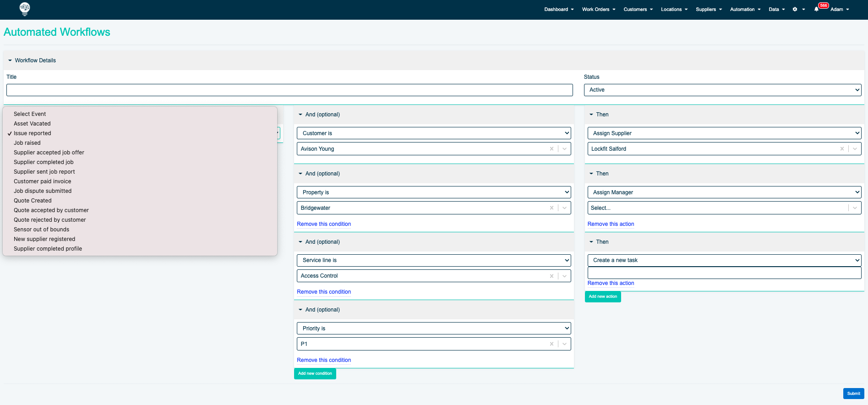Image resolution: width=868 pixels, height=405 pixels.
Task: Clear the Access Control selection
Action: pos(551,276)
